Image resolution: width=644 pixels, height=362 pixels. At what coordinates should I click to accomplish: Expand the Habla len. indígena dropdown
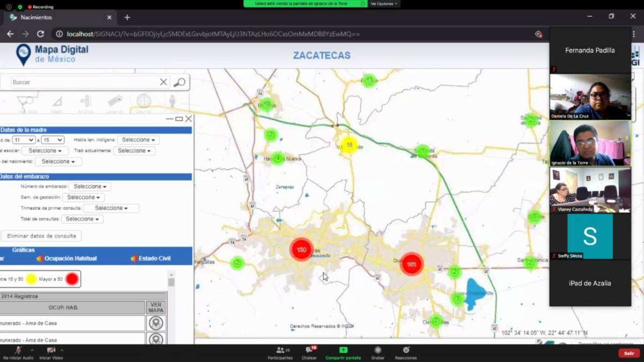(x=138, y=140)
